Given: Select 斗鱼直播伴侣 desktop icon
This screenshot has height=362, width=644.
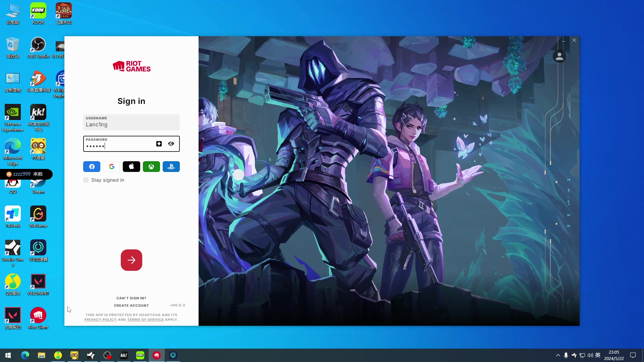Looking at the screenshot, I should coord(38,81).
